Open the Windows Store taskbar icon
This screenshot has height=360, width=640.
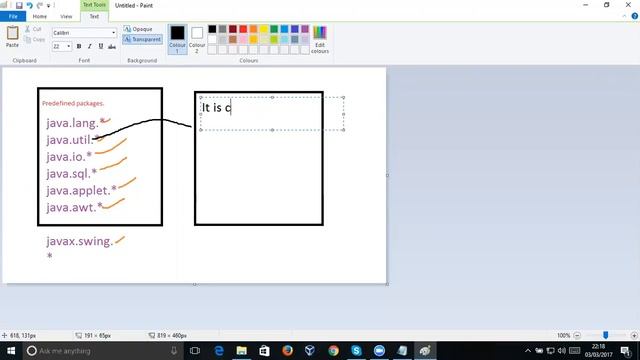click(264, 351)
